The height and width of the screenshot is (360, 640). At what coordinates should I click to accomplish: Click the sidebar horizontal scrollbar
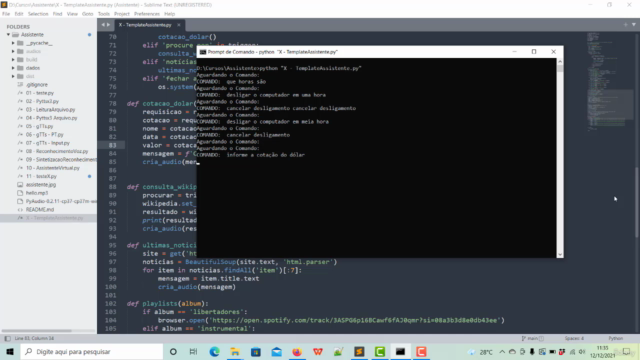pos(37,331)
